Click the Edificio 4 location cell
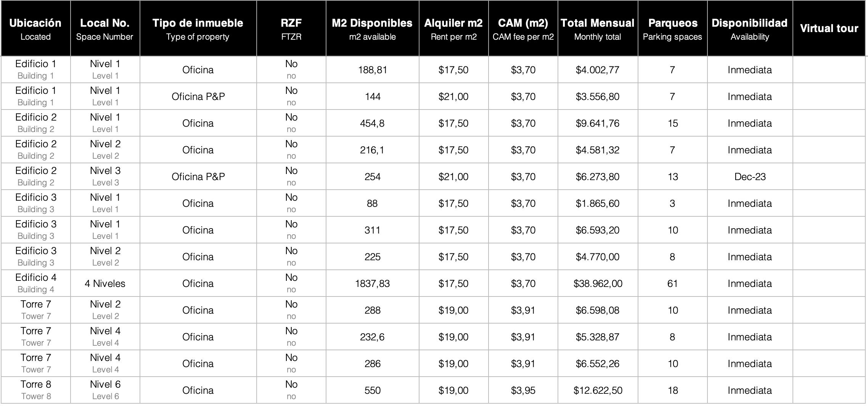The image size is (868, 406). pyautogui.click(x=36, y=283)
